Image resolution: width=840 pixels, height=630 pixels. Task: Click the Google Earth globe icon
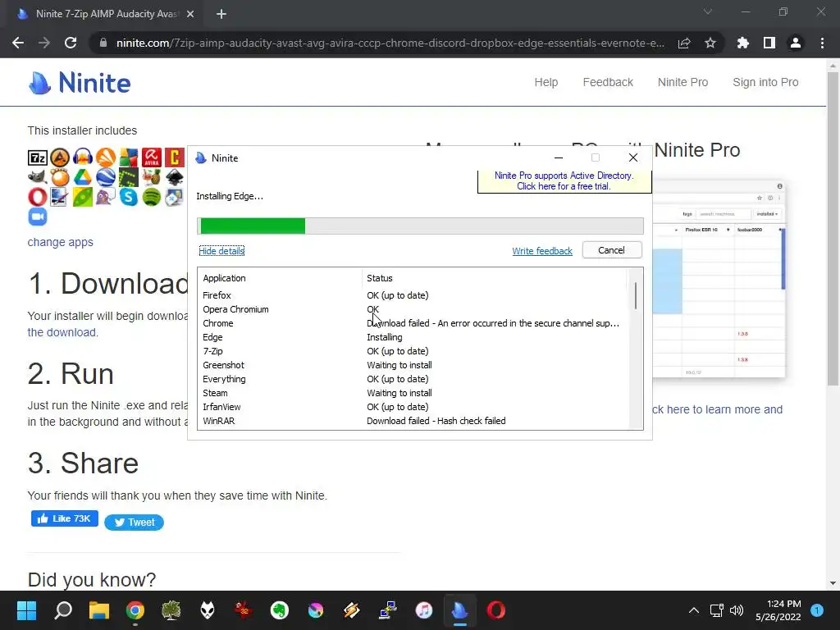[106, 177]
